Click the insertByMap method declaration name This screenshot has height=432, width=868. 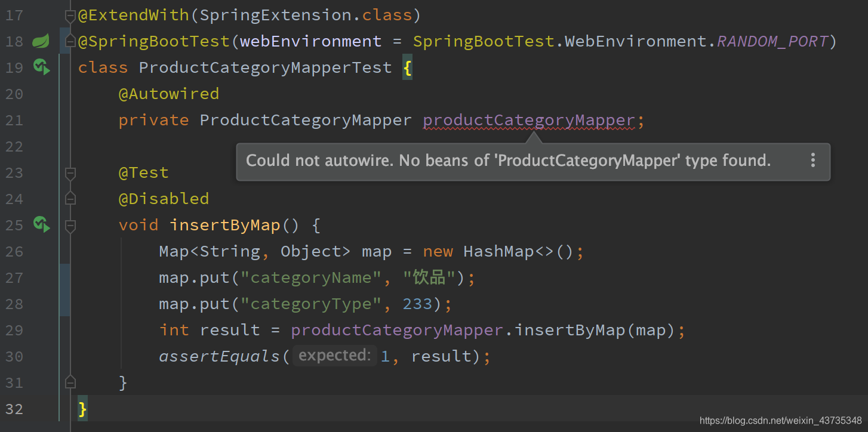225,225
